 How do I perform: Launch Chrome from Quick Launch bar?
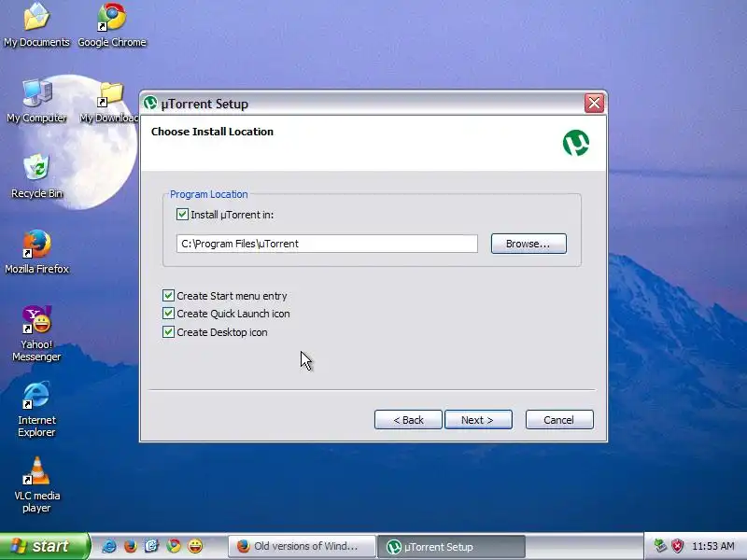(x=174, y=546)
